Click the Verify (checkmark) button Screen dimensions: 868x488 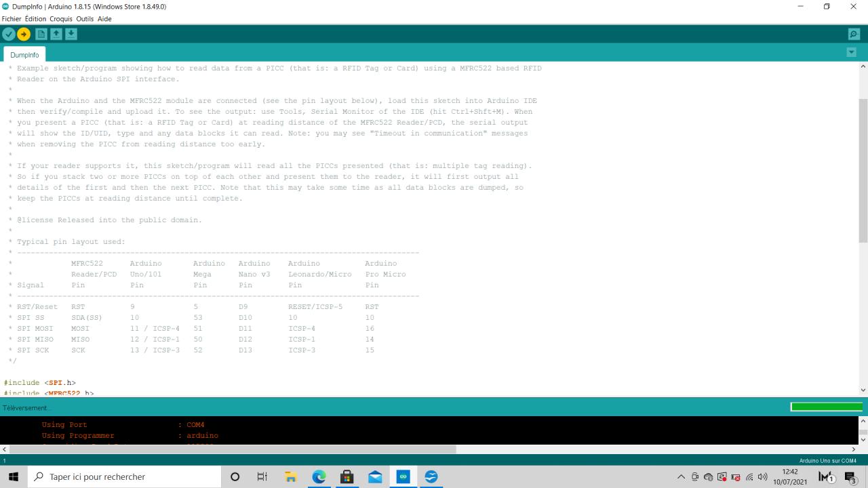[x=9, y=34]
